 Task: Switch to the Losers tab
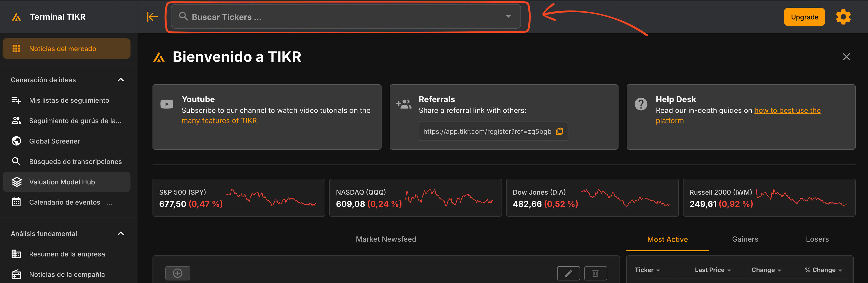[817, 239]
